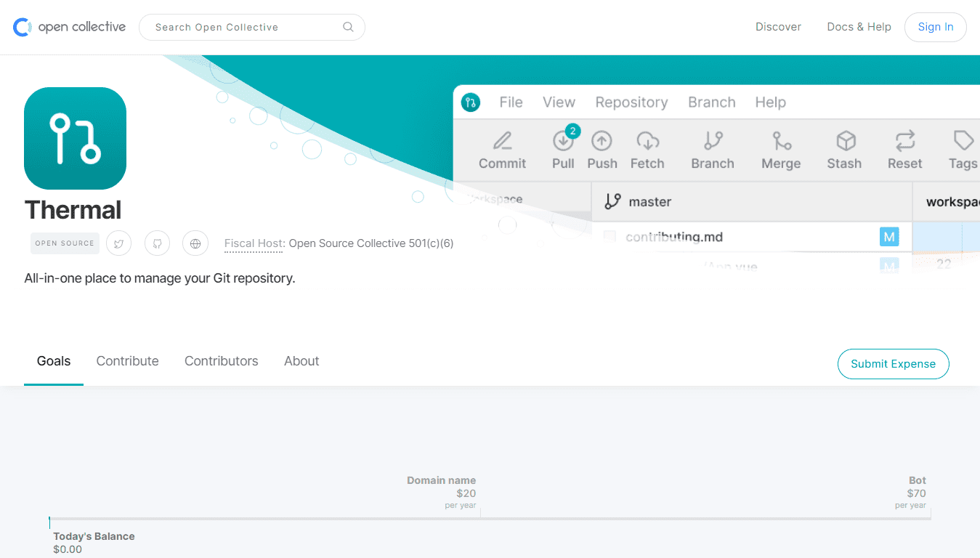Click the Thermal collective logo
This screenshot has width=980, height=558.
pos(76,138)
